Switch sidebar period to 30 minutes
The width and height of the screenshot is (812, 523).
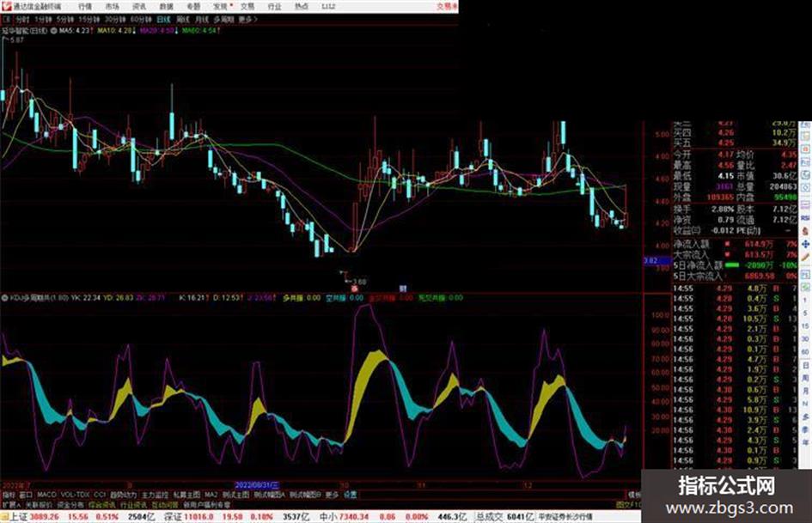[x=805, y=339]
